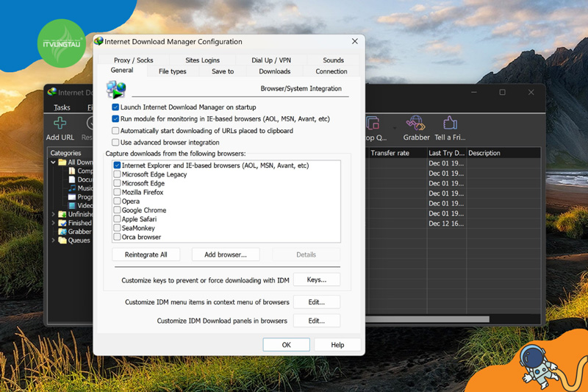Viewport: 588px width, 392px height.
Task: Click the Last Try D... column header
Action: coord(446,153)
